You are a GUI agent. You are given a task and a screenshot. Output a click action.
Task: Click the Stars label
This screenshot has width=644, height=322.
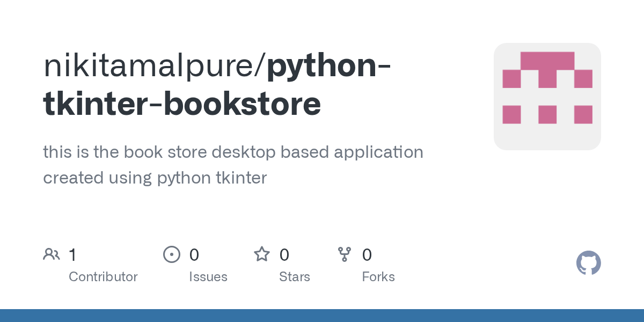(x=295, y=277)
